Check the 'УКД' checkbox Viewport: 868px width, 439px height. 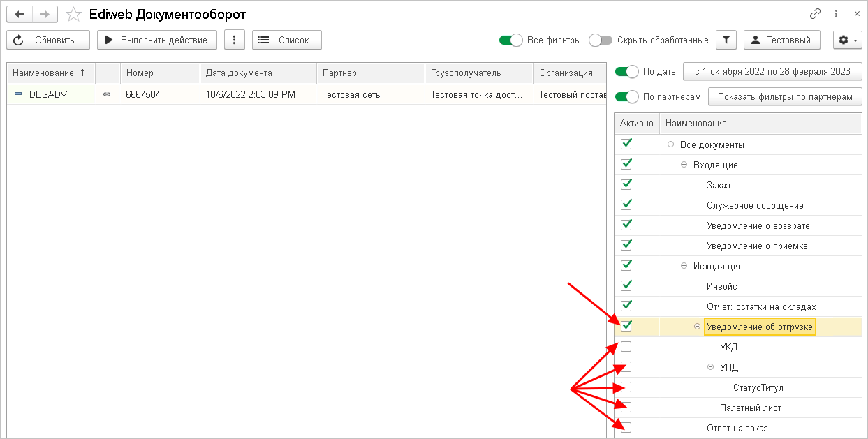click(626, 347)
